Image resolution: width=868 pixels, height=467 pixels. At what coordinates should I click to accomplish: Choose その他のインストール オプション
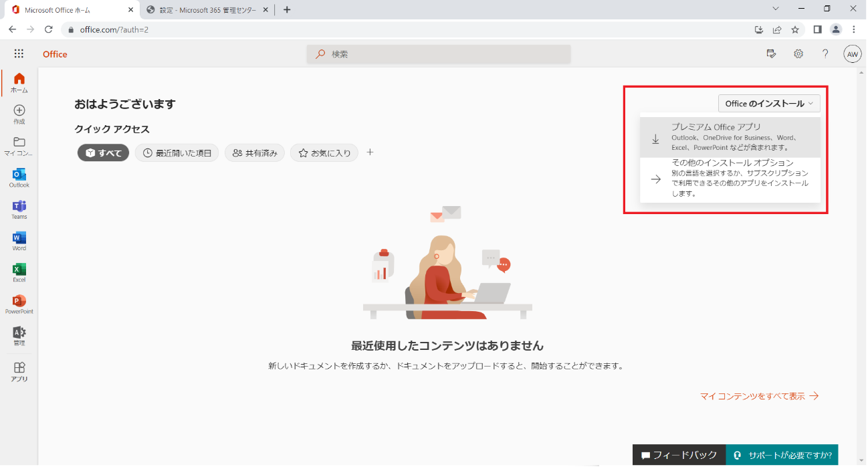tap(730, 179)
